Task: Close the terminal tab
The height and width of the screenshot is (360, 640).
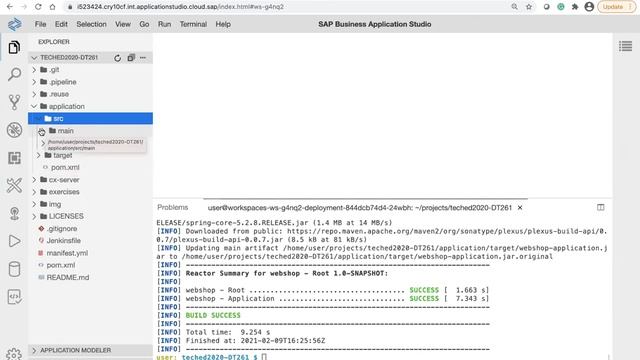Action: click(x=520, y=207)
